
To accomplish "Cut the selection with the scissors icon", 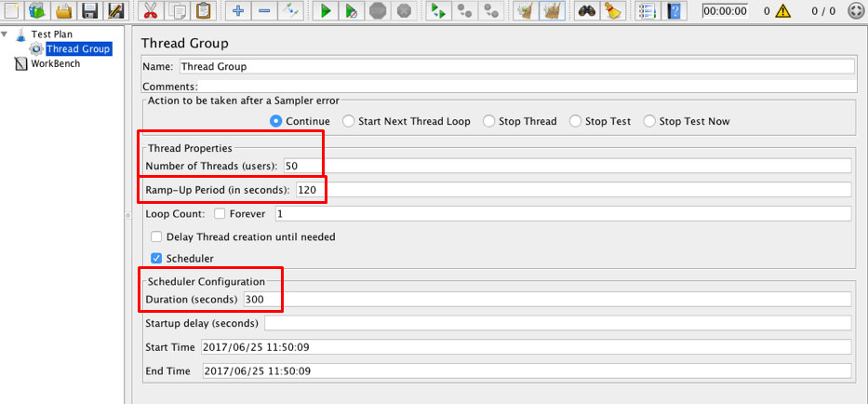I will tap(150, 10).
